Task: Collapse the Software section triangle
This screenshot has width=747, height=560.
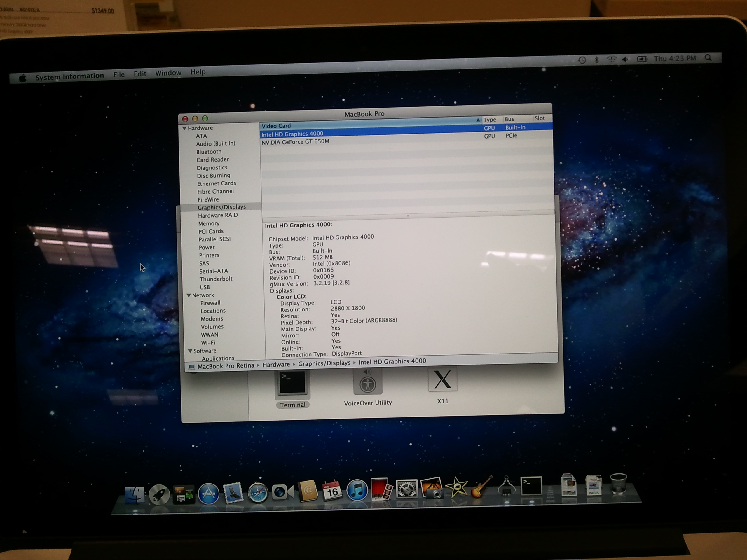Action: click(x=190, y=351)
